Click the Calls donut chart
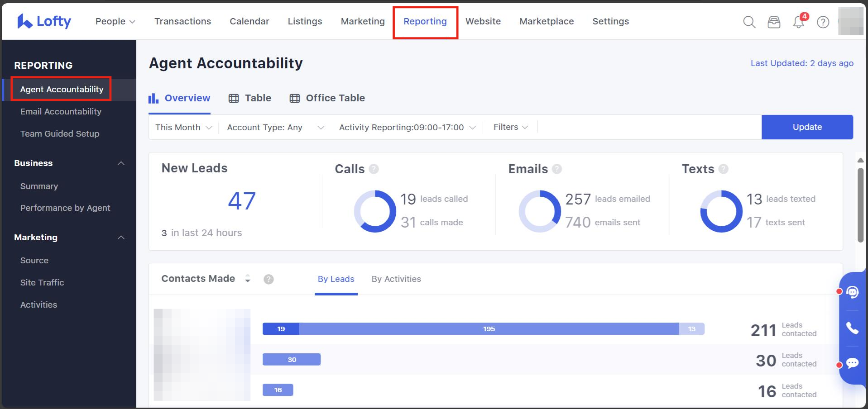Viewport: 868px width, 409px height. (375, 211)
